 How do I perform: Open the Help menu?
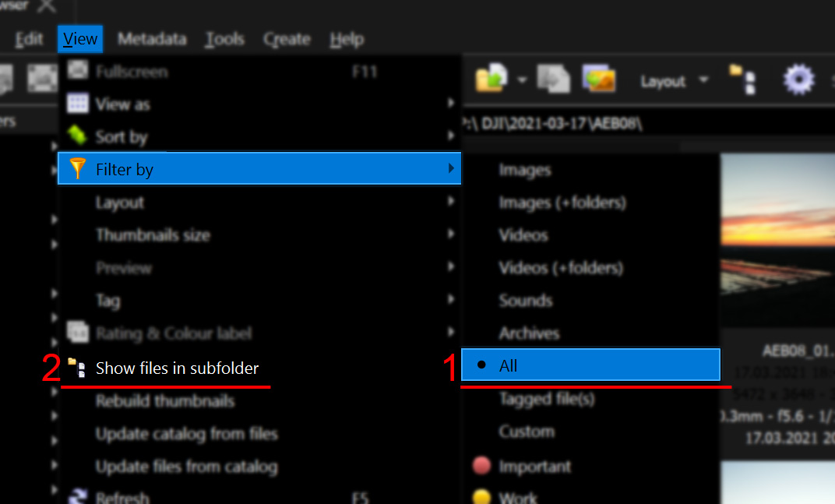point(347,39)
